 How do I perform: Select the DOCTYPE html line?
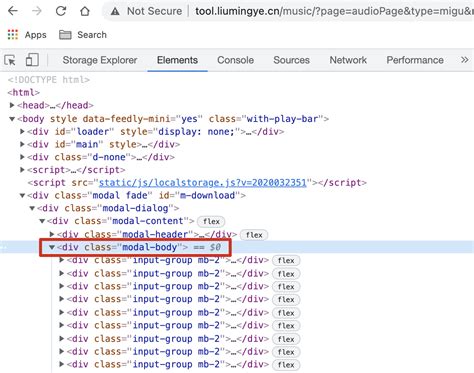coord(49,80)
